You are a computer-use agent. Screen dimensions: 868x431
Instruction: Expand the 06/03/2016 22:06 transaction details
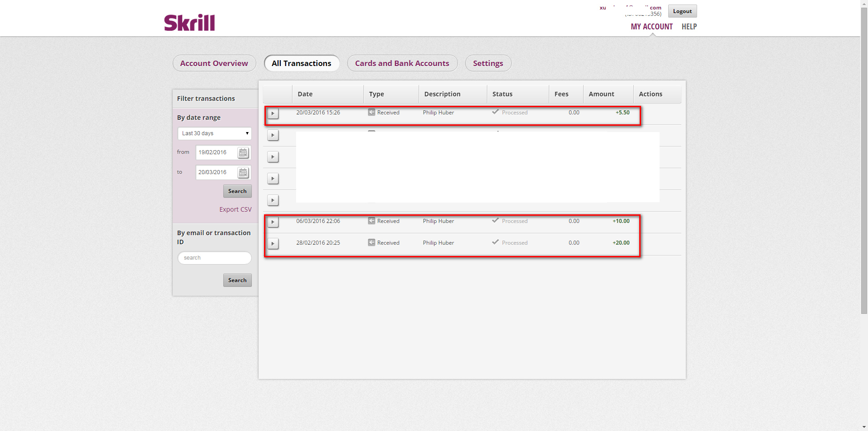click(x=273, y=222)
